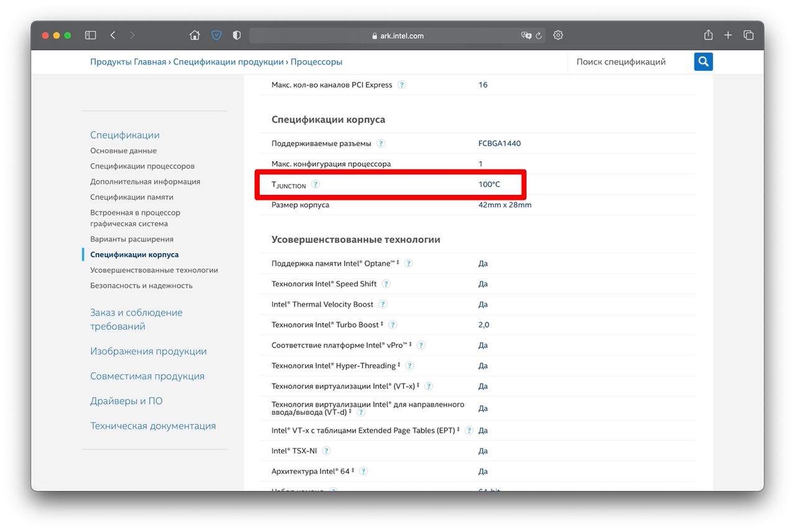Open help icon for Intel Speed Shift
The height and width of the screenshot is (532, 795).
386,284
